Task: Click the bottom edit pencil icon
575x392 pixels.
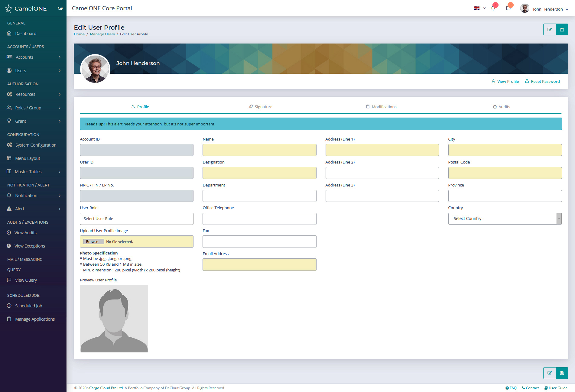Action: coord(550,373)
